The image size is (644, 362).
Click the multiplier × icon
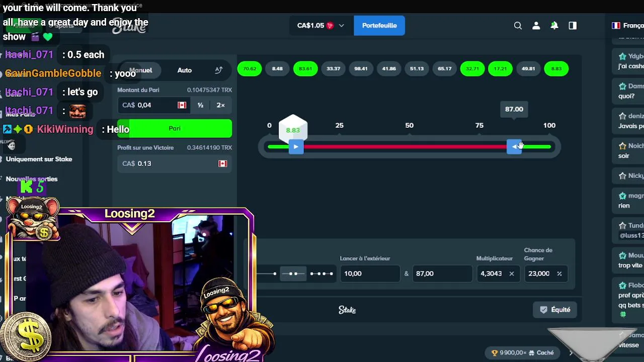pyautogui.click(x=511, y=274)
